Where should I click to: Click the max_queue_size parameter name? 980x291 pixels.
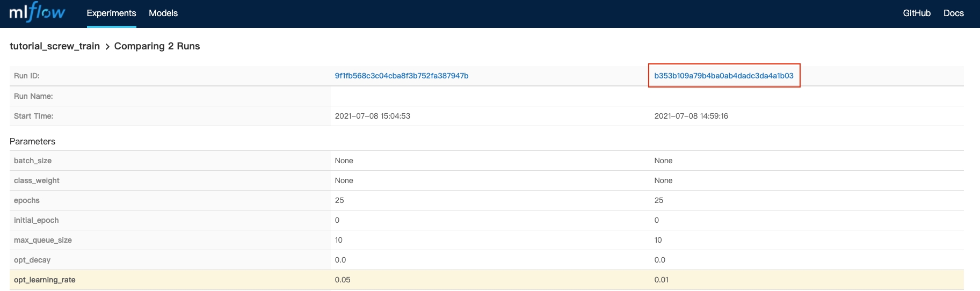(43, 240)
